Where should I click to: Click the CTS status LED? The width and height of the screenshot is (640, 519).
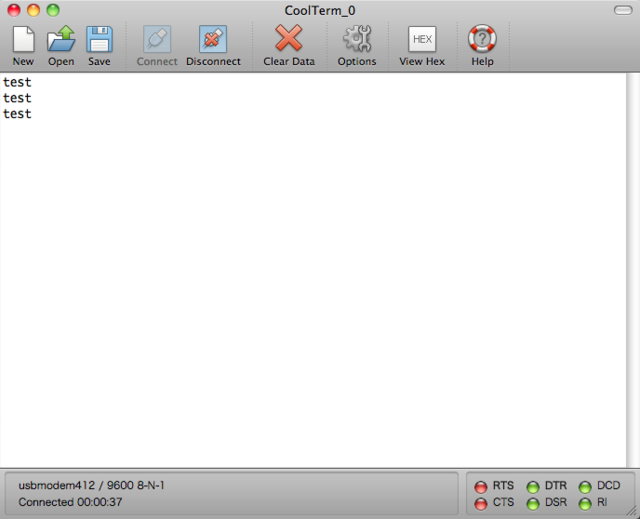pyautogui.click(x=481, y=504)
